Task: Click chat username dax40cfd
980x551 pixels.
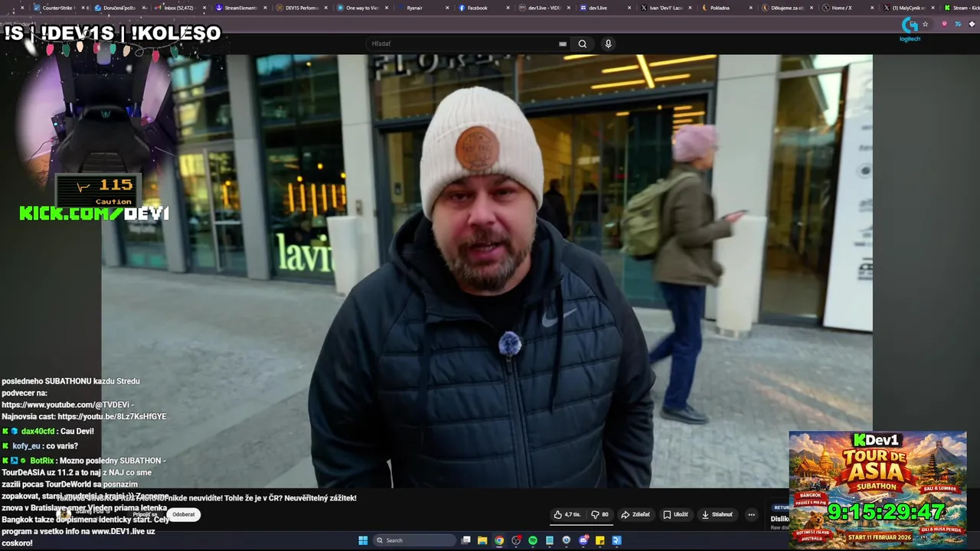Action: pyautogui.click(x=38, y=431)
